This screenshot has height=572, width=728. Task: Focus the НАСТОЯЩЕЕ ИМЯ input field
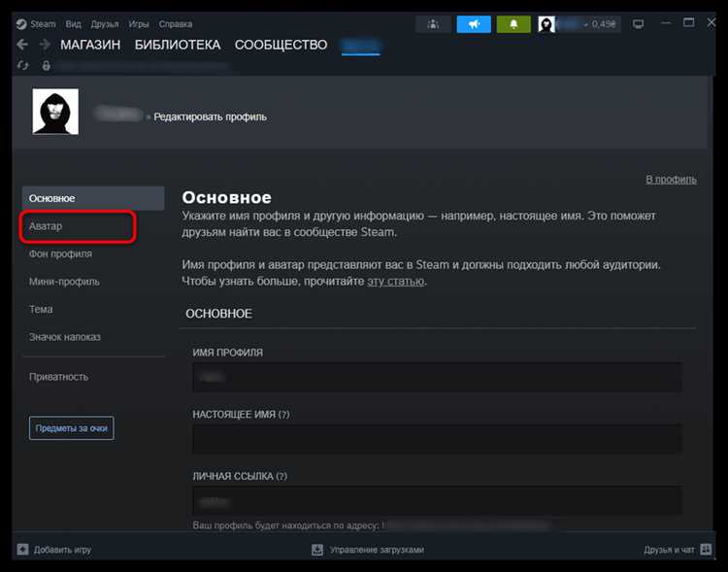pos(437,439)
